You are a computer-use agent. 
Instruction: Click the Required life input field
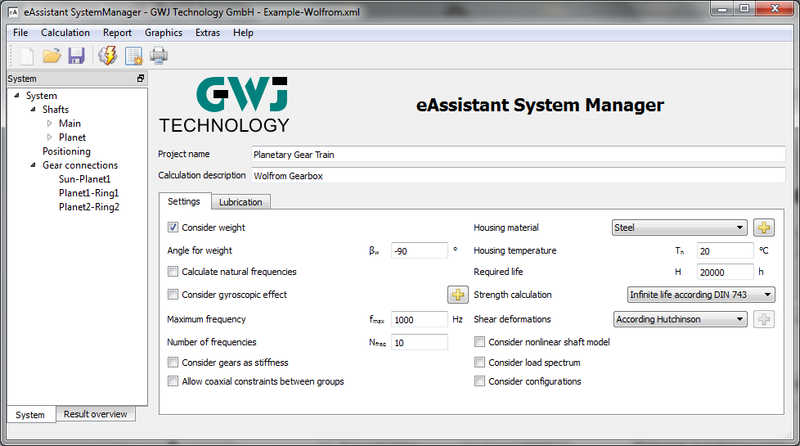coord(724,272)
